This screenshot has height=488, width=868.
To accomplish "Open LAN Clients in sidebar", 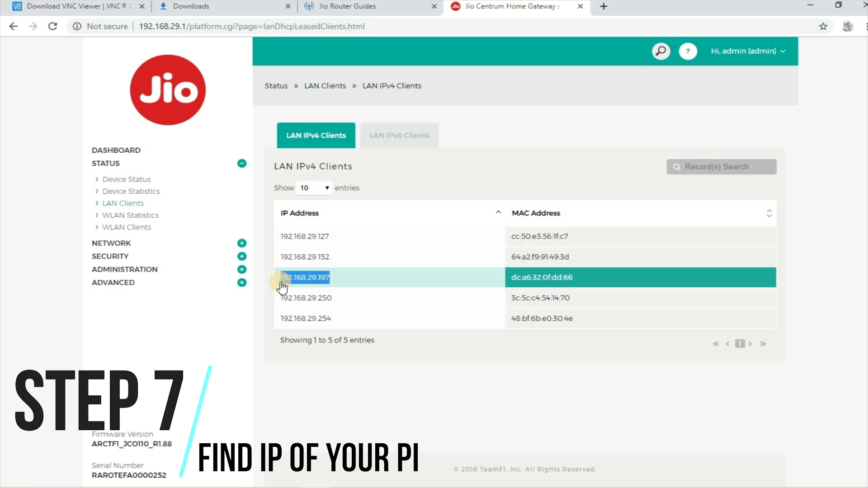I will (123, 203).
